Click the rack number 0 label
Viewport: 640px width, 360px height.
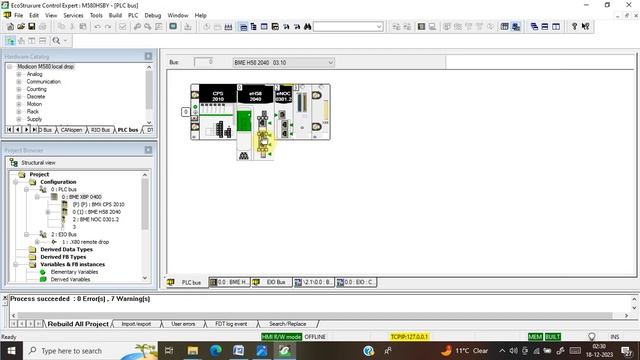tap(186, 111)
